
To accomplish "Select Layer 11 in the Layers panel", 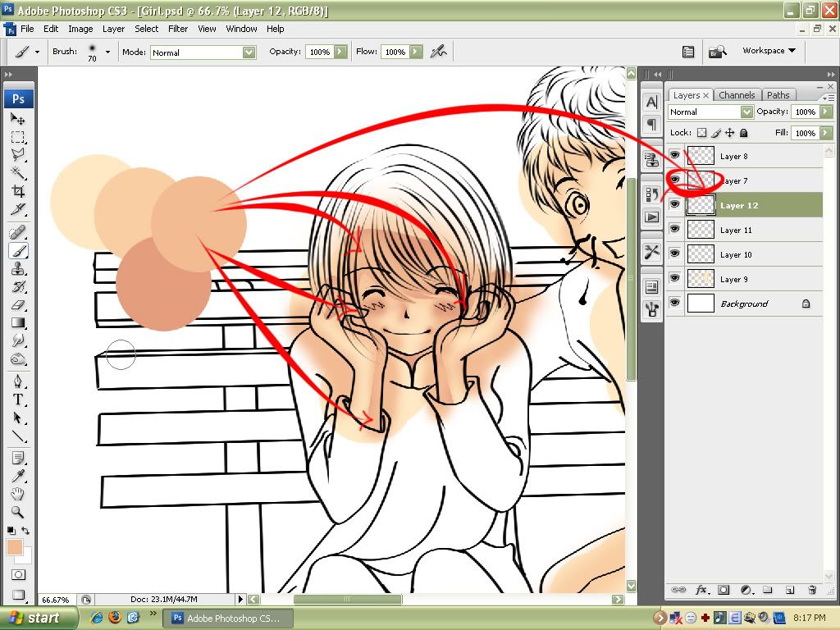I will 736,231.
